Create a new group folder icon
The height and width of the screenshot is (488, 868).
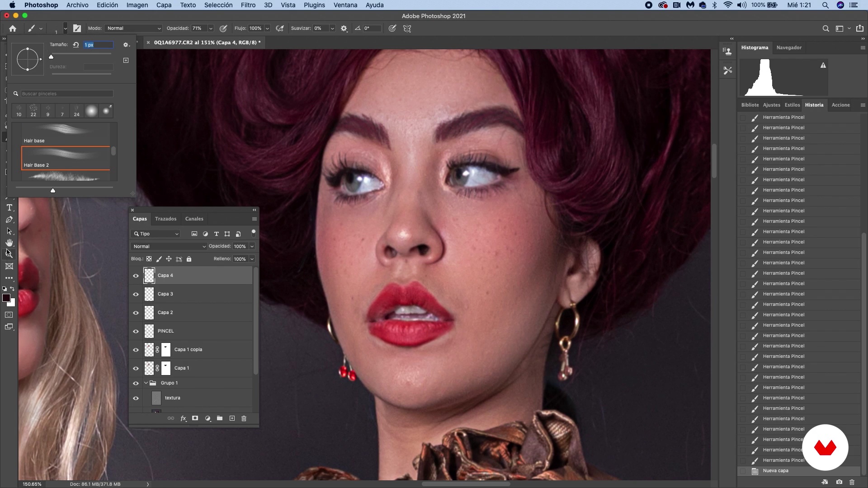tap(220, 418)
